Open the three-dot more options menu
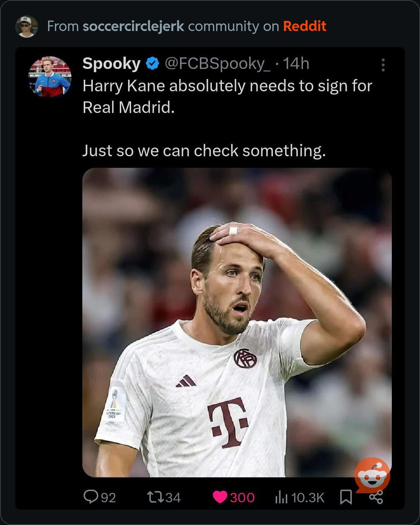This screenshot has height=525, width=420. (383, 65)
